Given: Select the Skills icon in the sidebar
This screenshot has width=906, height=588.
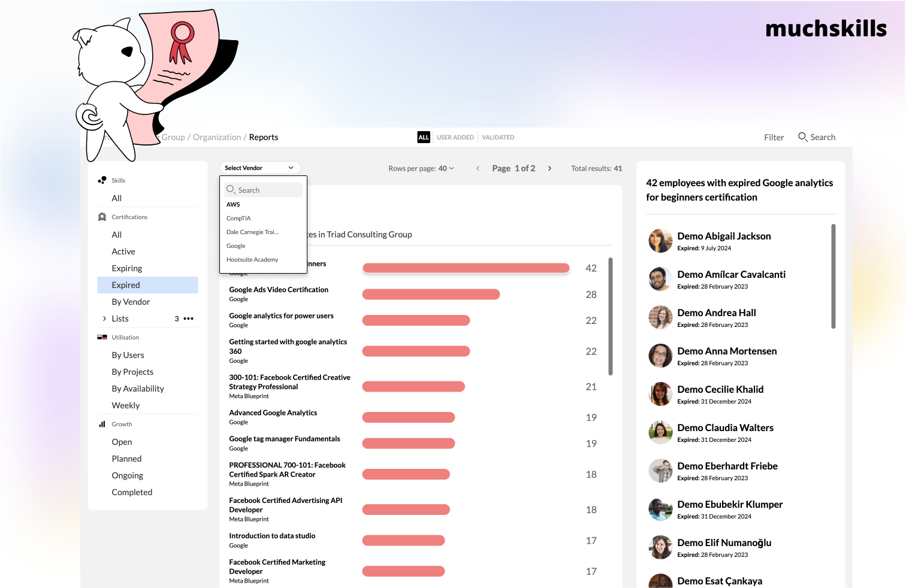Looking at the screenshot, I should [102, 180].
